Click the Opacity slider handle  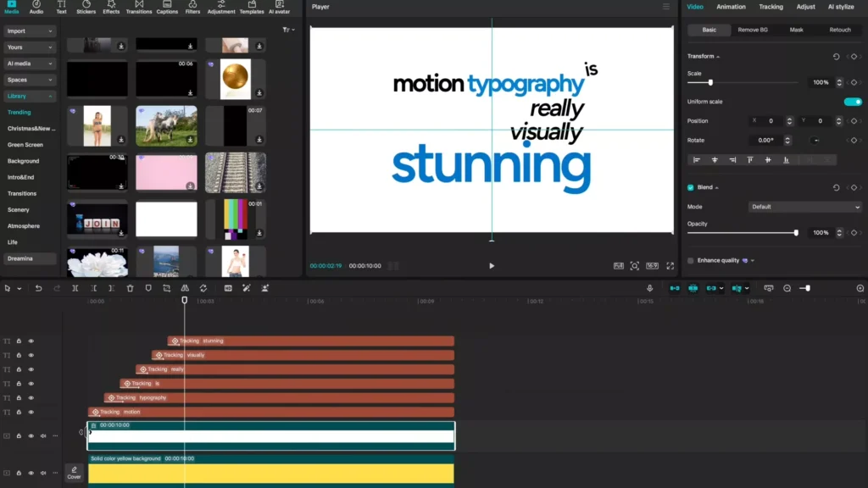pos(795,232)
